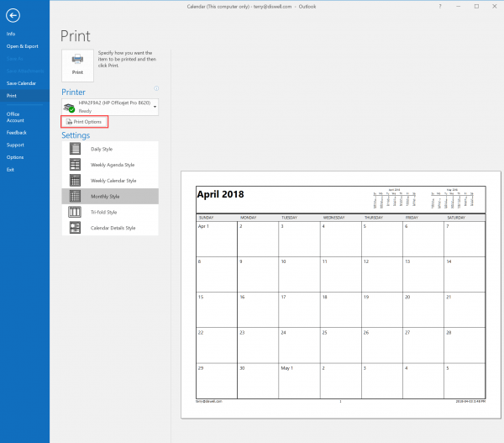Open the Print Options button
504x443 pixels.
click(85, 122)
